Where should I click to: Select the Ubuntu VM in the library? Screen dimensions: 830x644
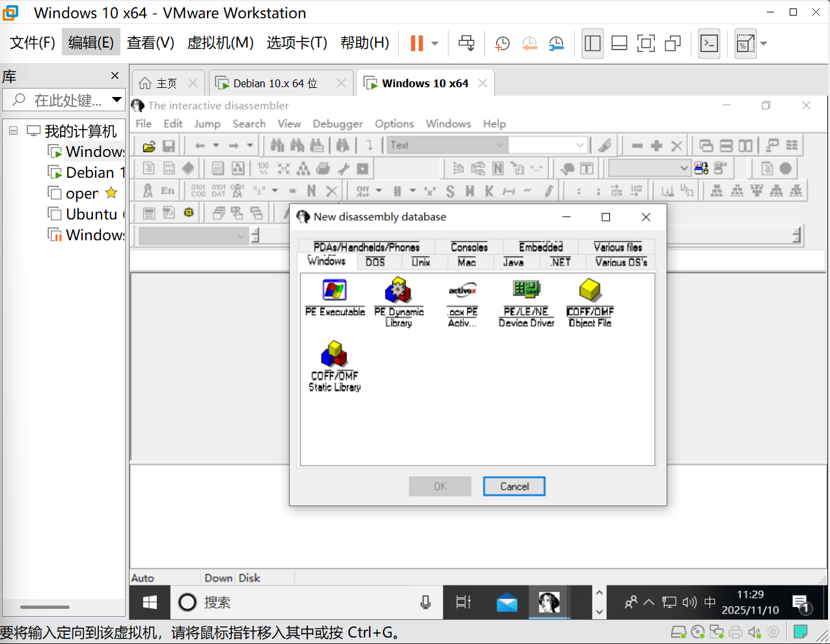point(85,214)
